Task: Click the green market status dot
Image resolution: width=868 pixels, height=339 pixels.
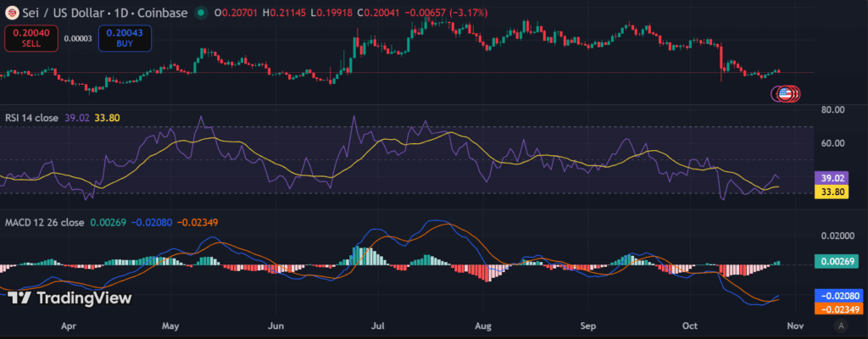Action: [x=200, y=14]
